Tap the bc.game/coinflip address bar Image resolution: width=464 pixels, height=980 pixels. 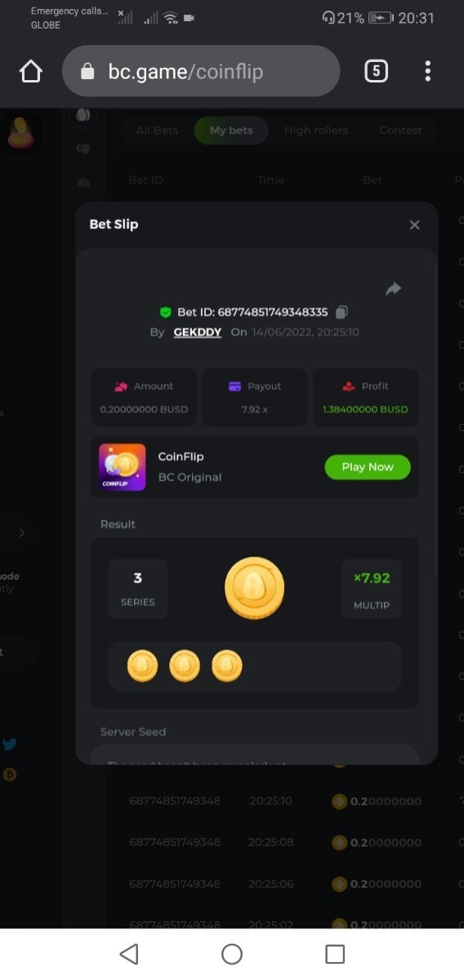pyautogui.click(x=201, y=71)
